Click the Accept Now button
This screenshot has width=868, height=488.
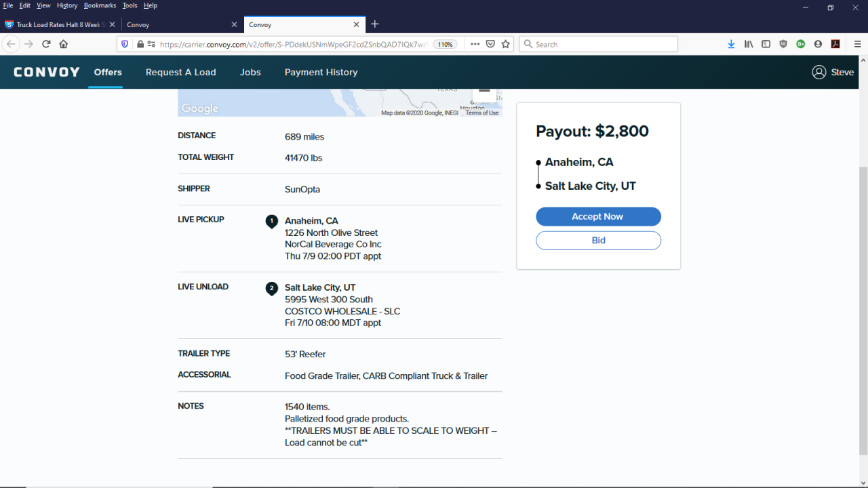coord(598,216)
